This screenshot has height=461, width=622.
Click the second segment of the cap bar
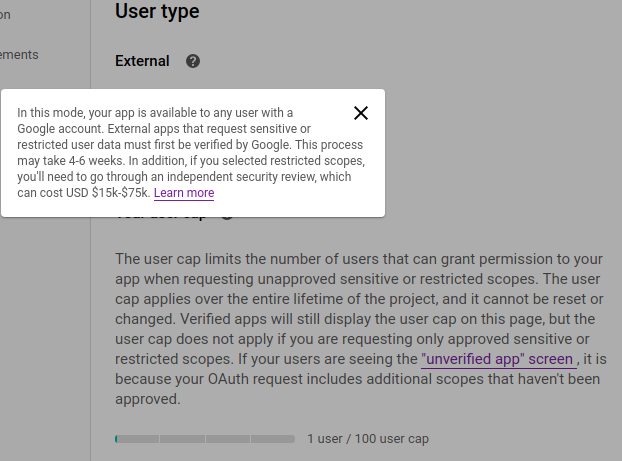click(182, 439)
